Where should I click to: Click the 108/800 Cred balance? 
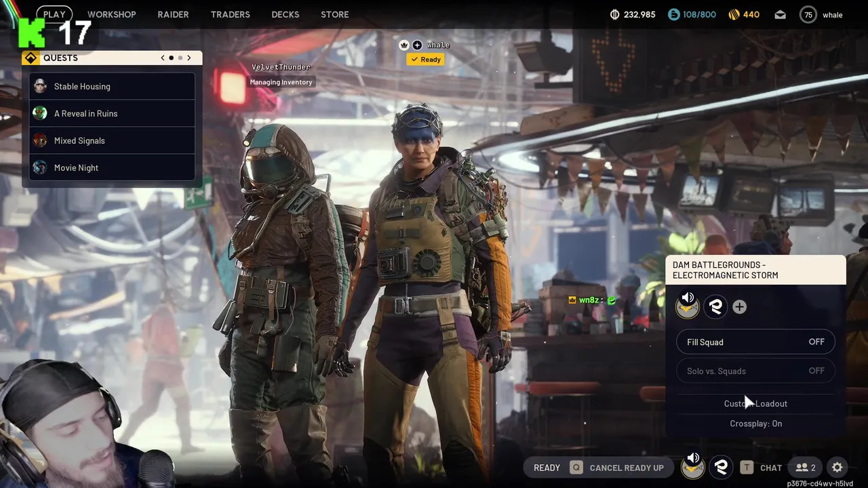coord(699,14)
